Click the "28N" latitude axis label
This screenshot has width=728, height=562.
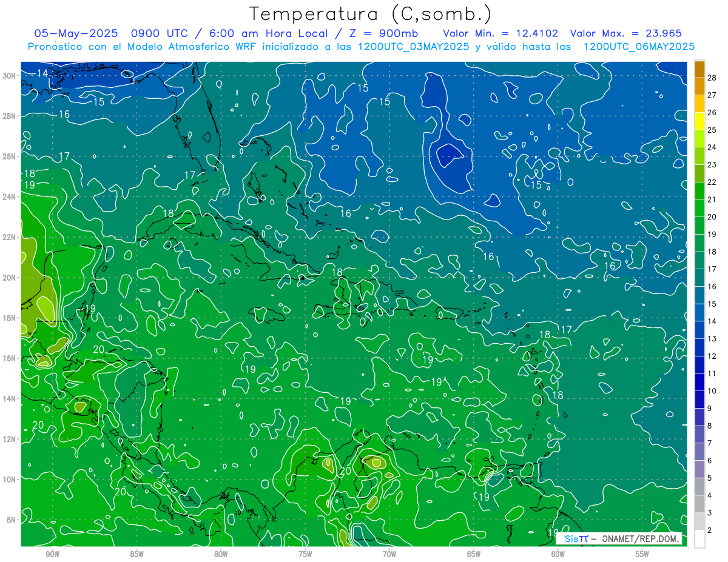point(10,116)
